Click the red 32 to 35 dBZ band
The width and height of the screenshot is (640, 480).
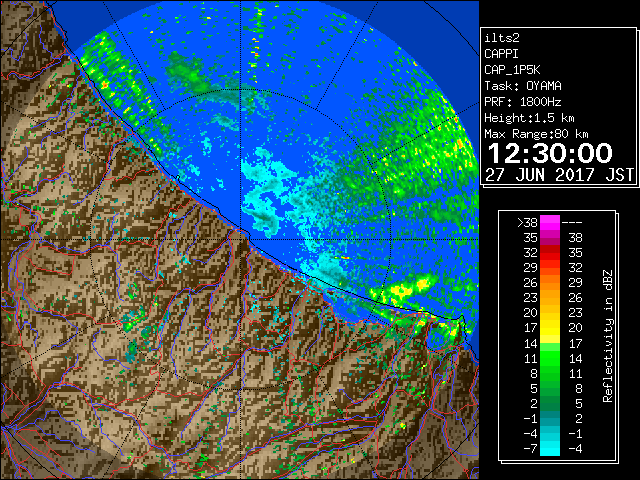[x=550, y=253]
